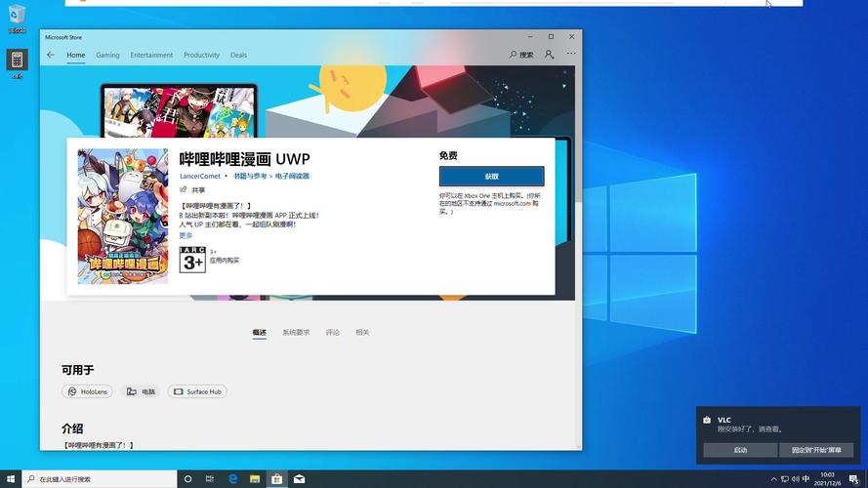
Task: Open Cortana circle icon on taskbar
Action: tap(187, 479)
